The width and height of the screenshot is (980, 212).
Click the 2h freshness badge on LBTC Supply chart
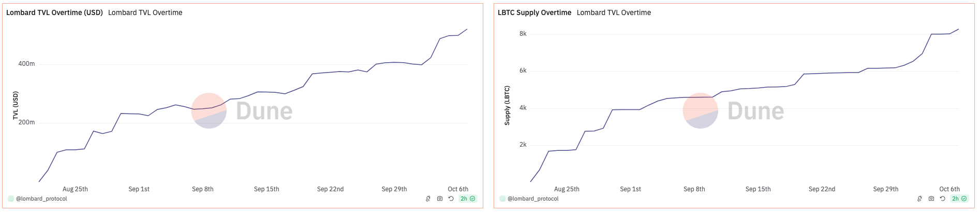click(x=959, y=199)
